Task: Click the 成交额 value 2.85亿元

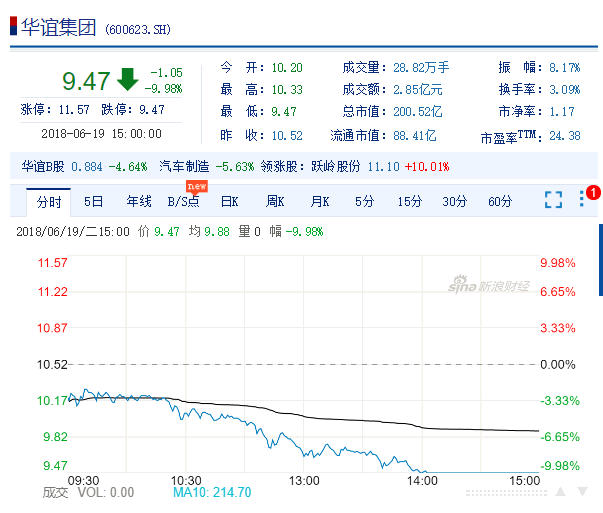Action: [418, 90]
